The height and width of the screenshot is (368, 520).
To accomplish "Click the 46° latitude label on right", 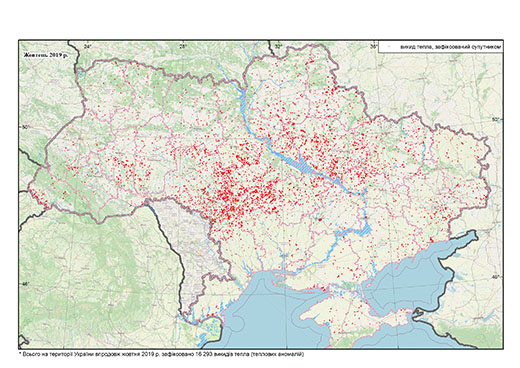I will click(496, 277).
